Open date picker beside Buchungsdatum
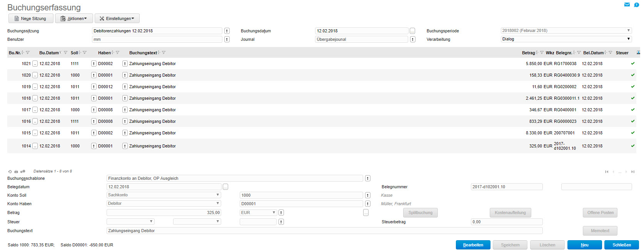Image resolution: width=644 pixels, height=251 pixels. [x=412, y=31]
